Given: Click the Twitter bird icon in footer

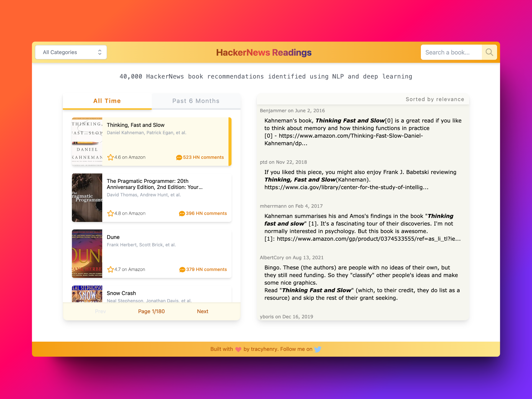Looking at the screenshot, I should coord(318,349).
